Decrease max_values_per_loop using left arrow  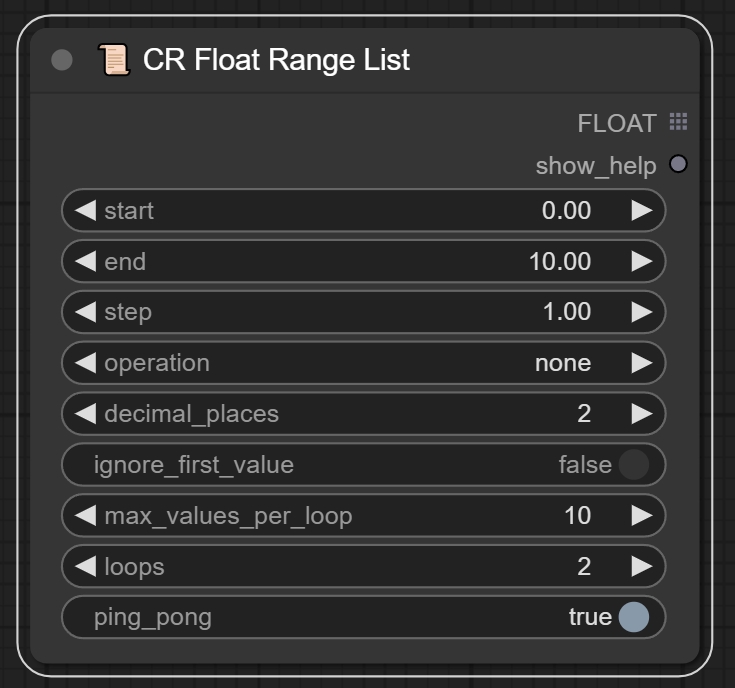point(85,516)
